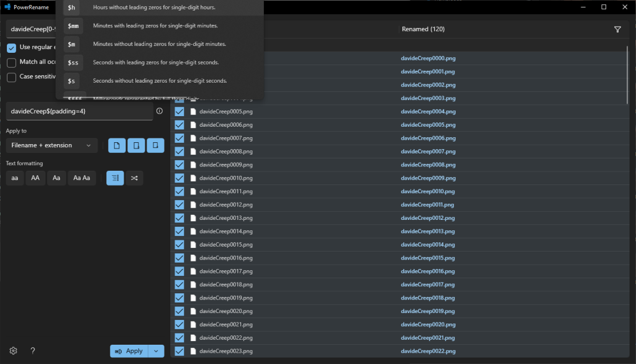
Task: Uncheck the davideCreep0010.png file checkbox
Action: click(x=179, y=178)
